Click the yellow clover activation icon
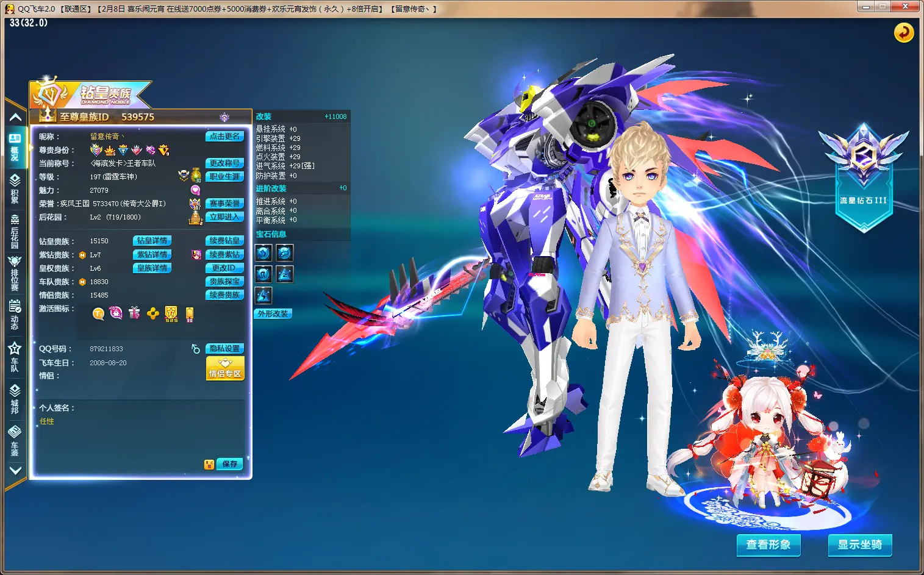The height and width of the screenshot is (575, 924). 152,313
